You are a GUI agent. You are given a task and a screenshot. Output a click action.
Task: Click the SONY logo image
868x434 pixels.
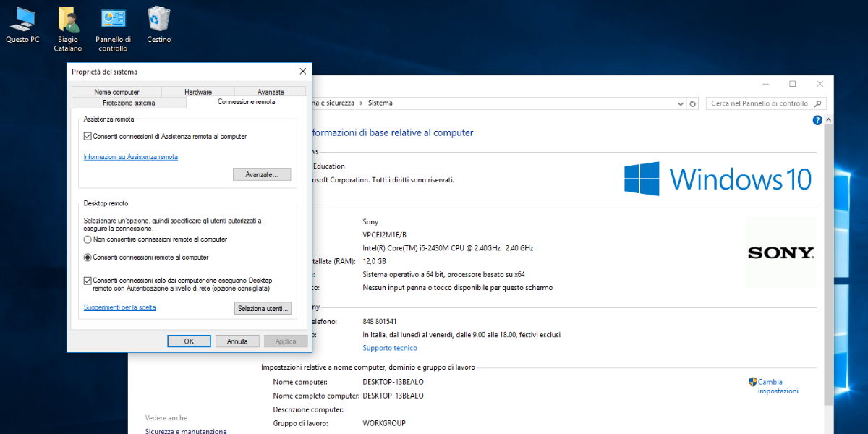pyautogui.click(x=781, y=252)
